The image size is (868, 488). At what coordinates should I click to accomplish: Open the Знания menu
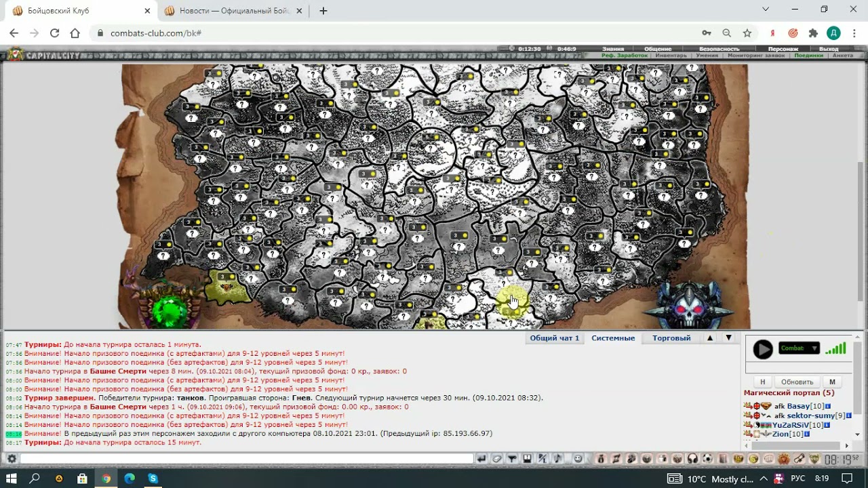pyautogui.click(x=613, y=49)
